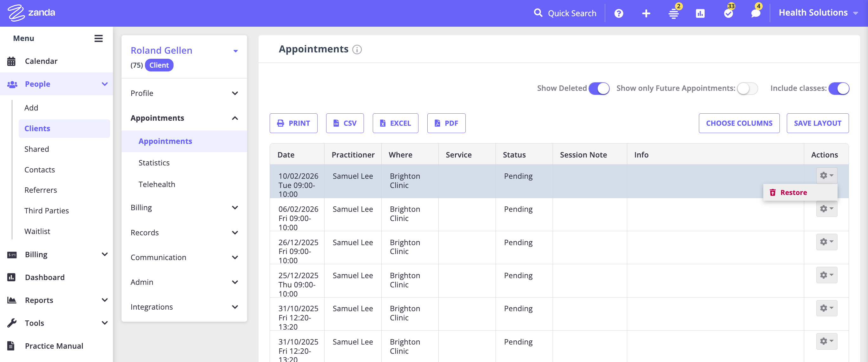Export appointments with PDF button
This screenshot has height=362, width=868.
point(446,123)
